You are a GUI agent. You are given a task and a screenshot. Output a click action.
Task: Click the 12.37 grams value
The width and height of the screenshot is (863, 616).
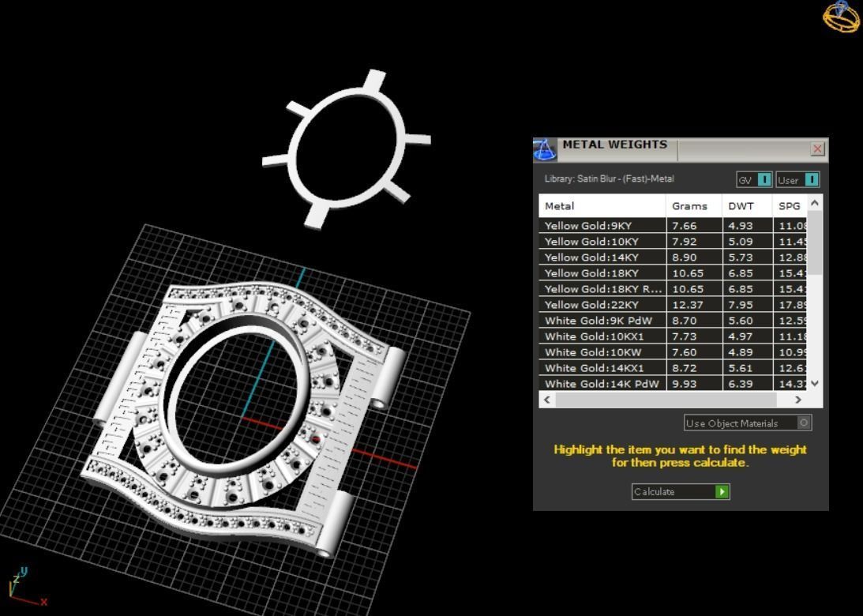tap(688, 305)
